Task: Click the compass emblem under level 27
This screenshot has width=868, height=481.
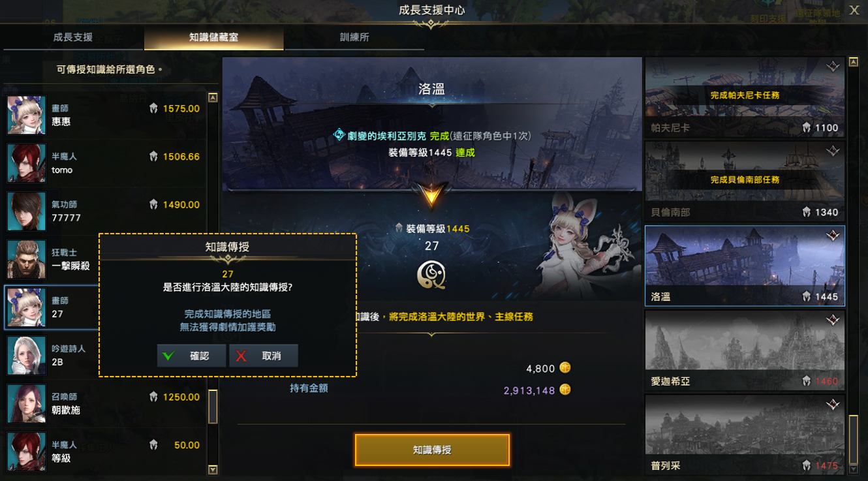Action: (x=431, y=276)
